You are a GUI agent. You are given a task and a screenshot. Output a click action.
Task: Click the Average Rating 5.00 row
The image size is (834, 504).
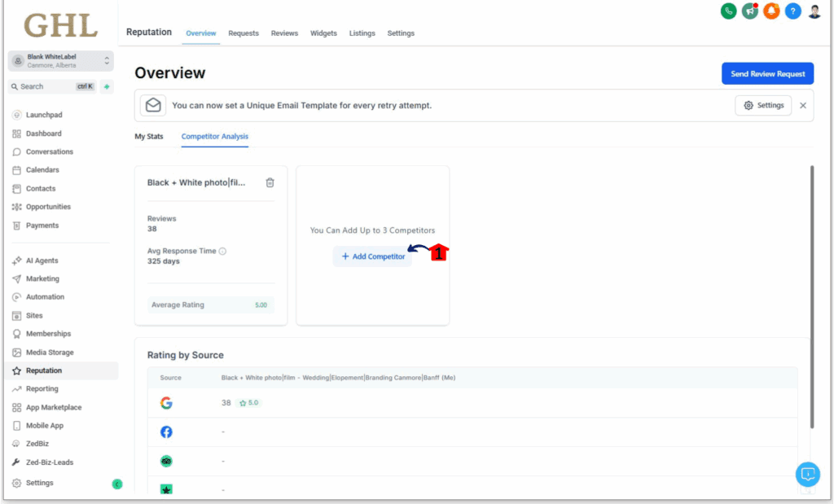point(211,305)
